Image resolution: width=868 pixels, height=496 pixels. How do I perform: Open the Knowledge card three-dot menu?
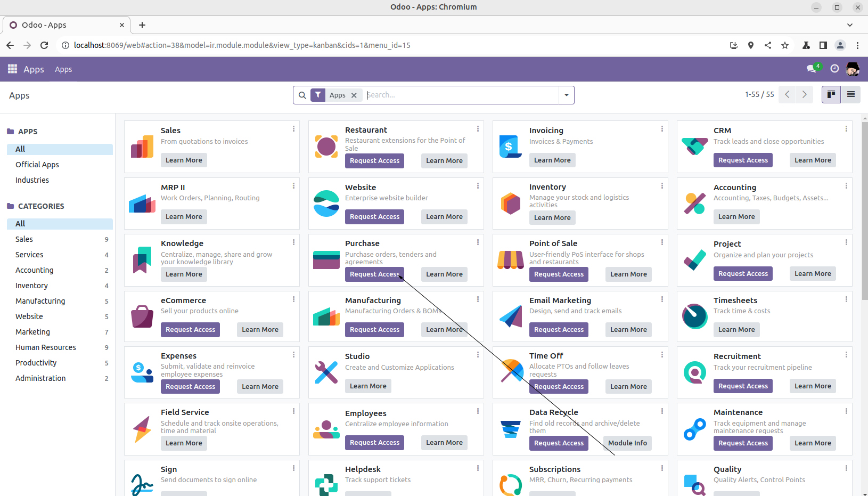[x=293, y=242]
